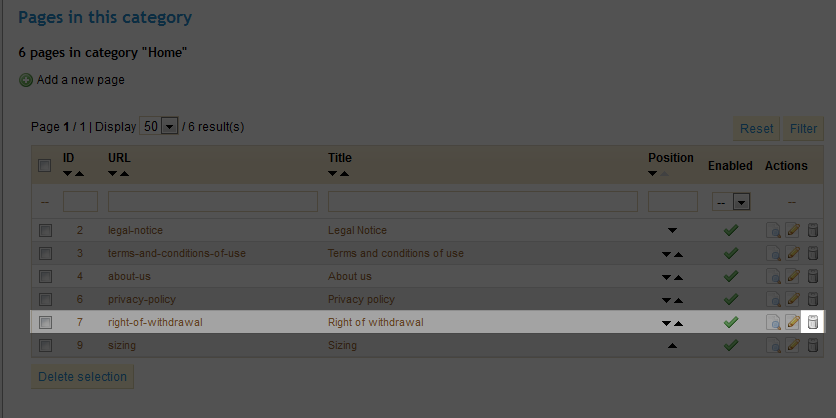The image size is (836, 418).
Task: Click the green Add a new page icon
Action: coord(26,80)
